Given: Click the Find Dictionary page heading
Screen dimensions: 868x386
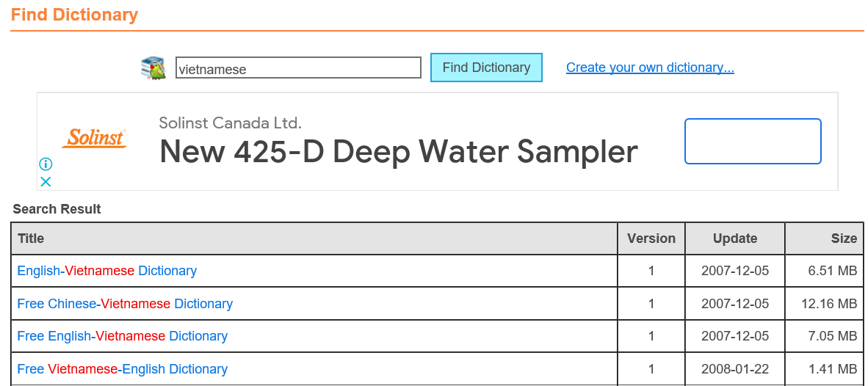Looking at the screenshot, I should (74, 15).
